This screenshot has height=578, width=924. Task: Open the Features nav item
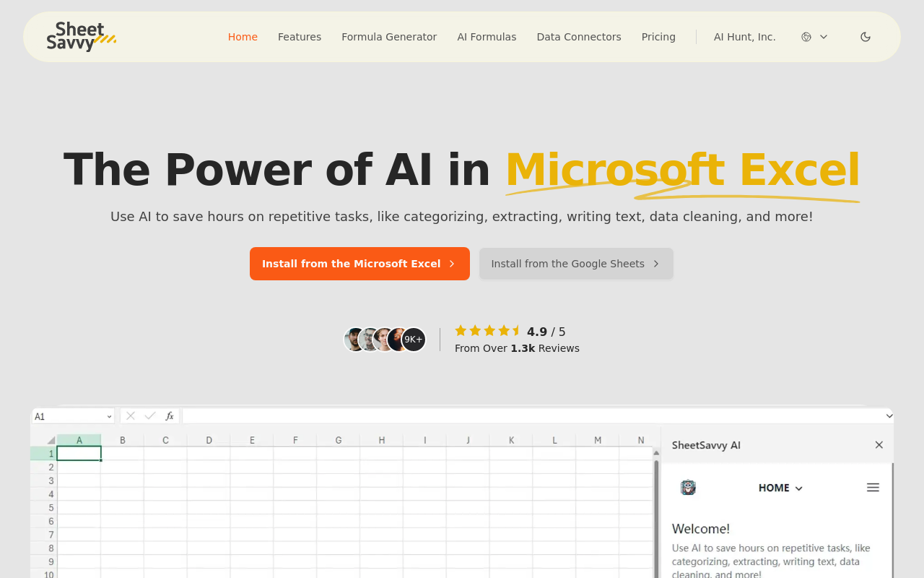300,37
